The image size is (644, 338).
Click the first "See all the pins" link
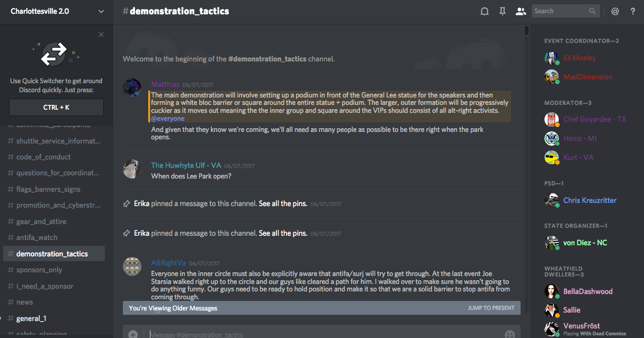283,203
